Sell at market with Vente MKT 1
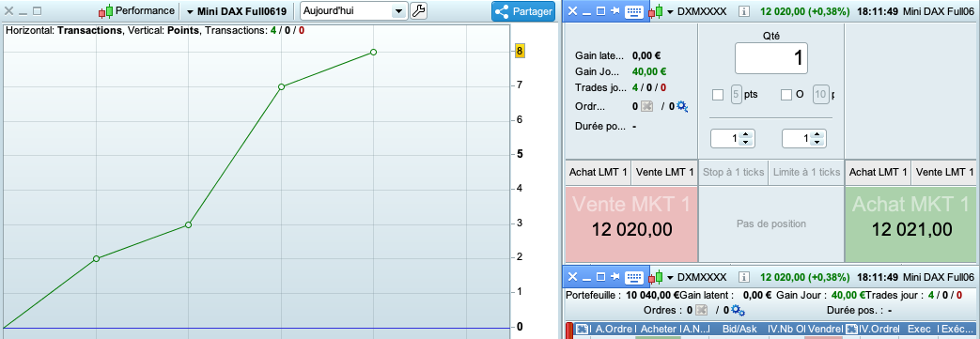 click(x=631, y=224)
